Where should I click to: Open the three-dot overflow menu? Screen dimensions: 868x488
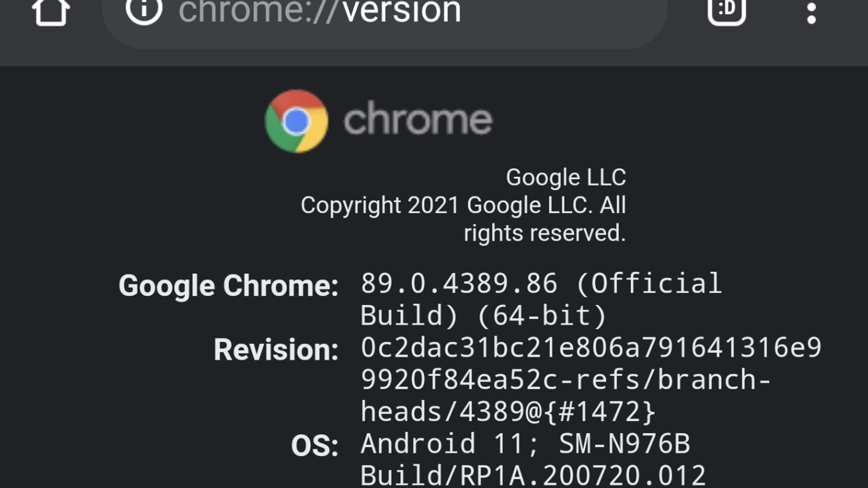tap(811, 13)
